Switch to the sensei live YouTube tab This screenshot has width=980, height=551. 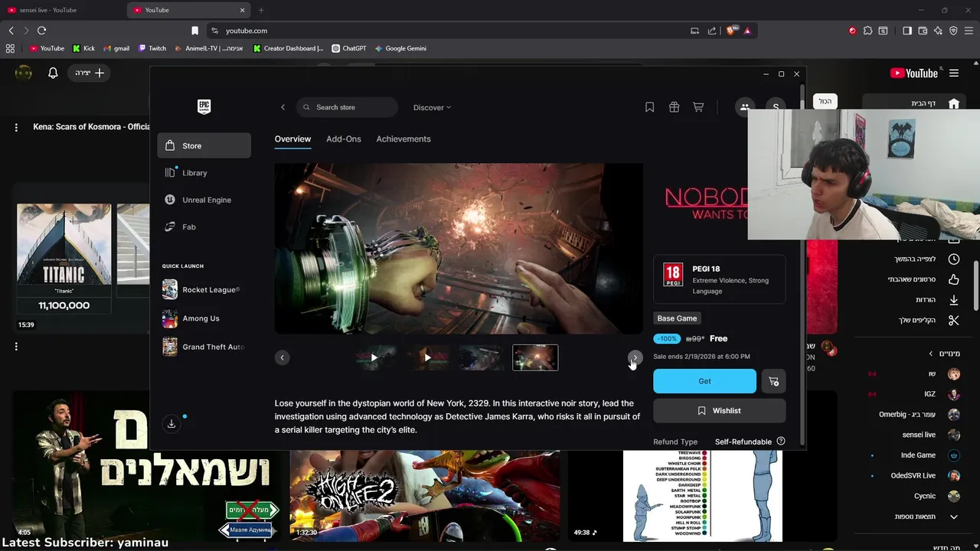(61, 10)
